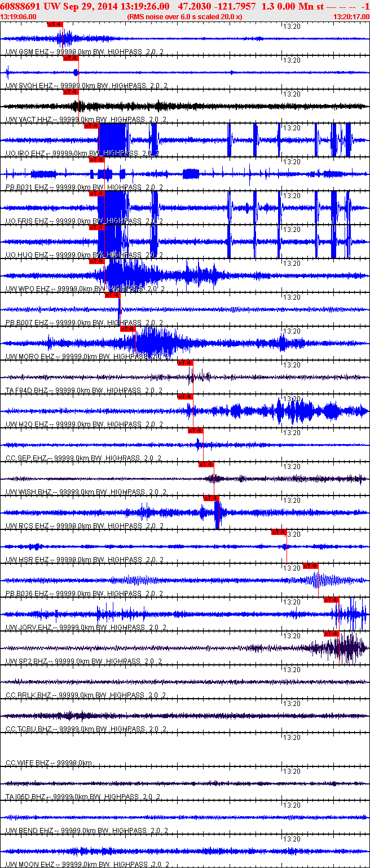Select the pick flag on the HUO trace

[97, 227]
